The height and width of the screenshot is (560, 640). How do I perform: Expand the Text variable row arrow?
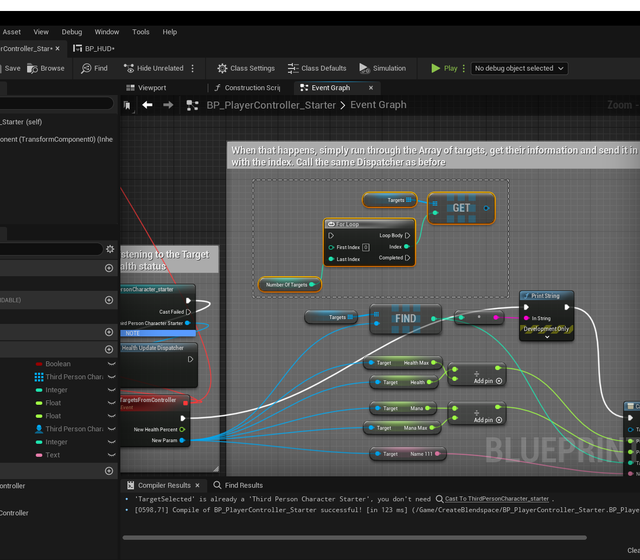click(111, 455)
